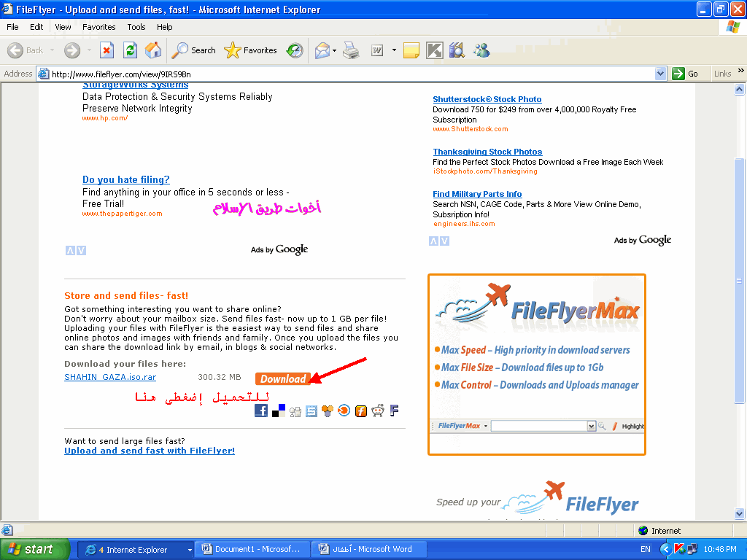This screenshot has height=560, width=747.
Task: Click the orange Download button
Action: [283, 378]
